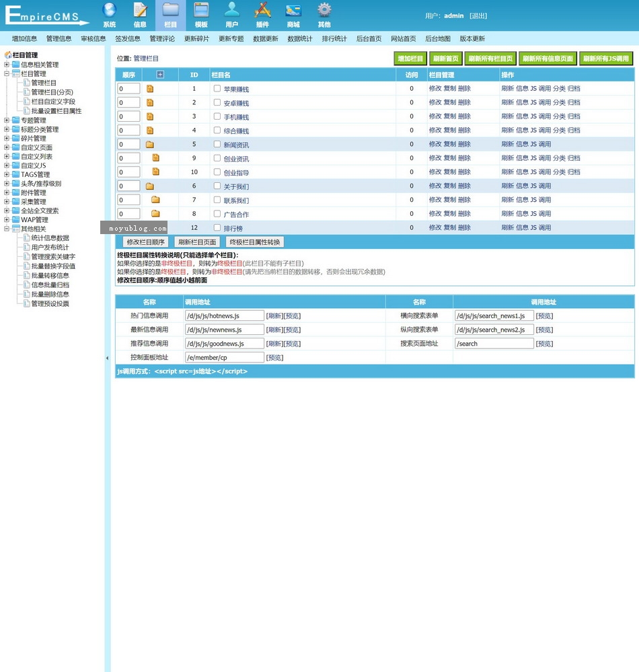Open 数据更新 in the submenu bar

click(x=265, y=38)
